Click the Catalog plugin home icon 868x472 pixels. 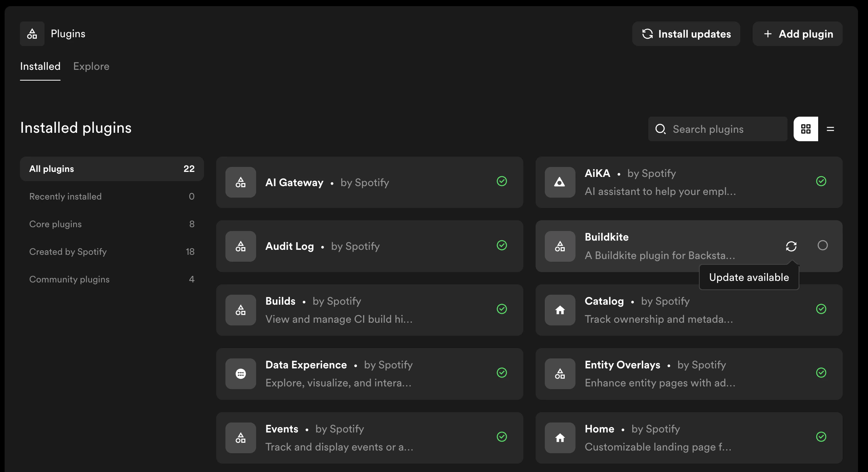pyautogui.click(x=560, y=310)
